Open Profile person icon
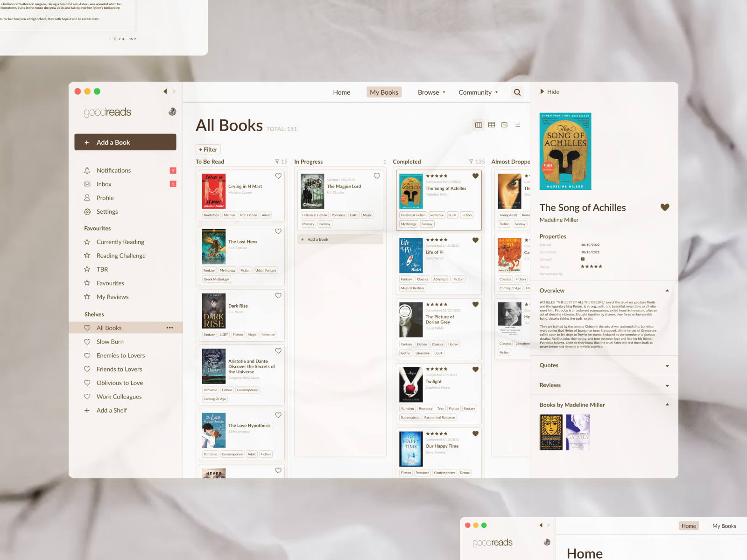This screenshot has width=747, height=560. click(x=87, y=198)
